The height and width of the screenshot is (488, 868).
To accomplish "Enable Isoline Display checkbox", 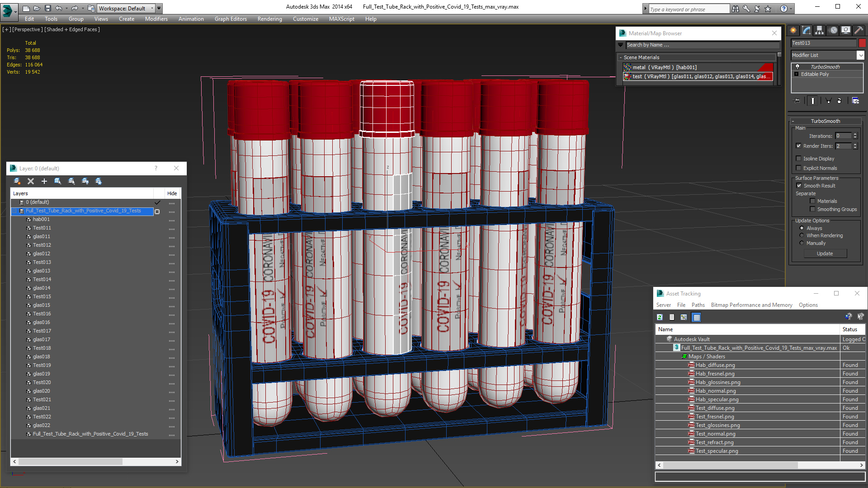I will tap(799, 159).
